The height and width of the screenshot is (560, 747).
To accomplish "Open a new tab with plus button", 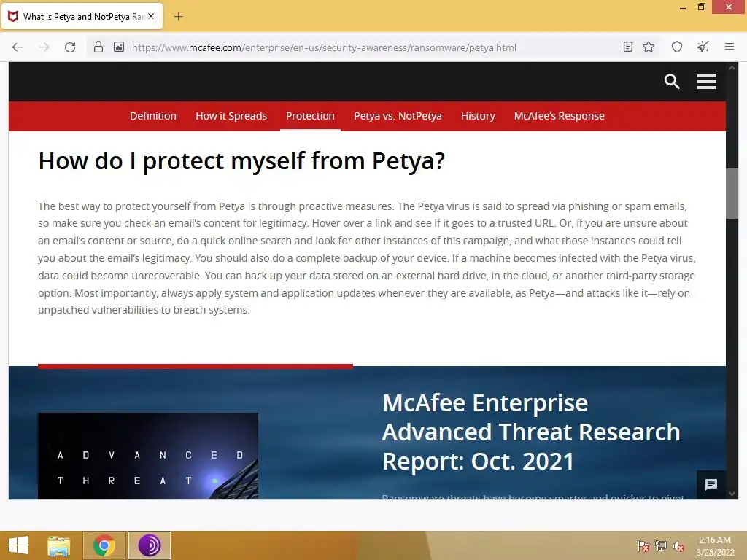I will 178,17.
